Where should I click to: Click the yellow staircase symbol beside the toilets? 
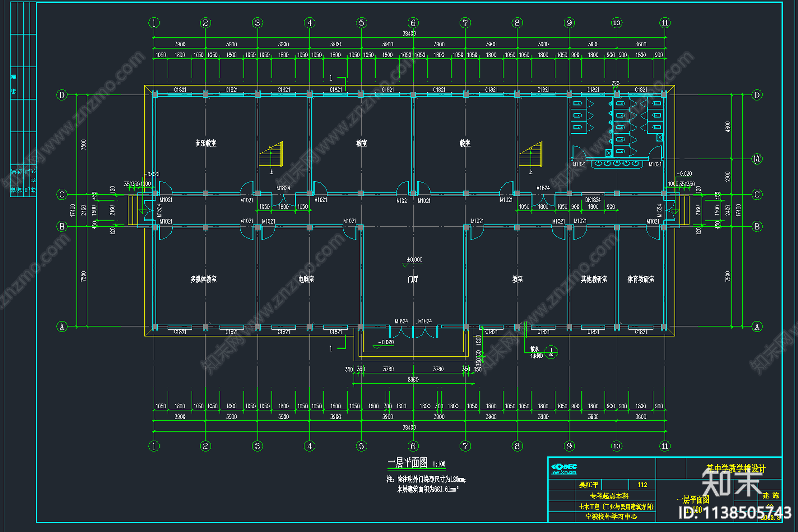click(530, 154)
